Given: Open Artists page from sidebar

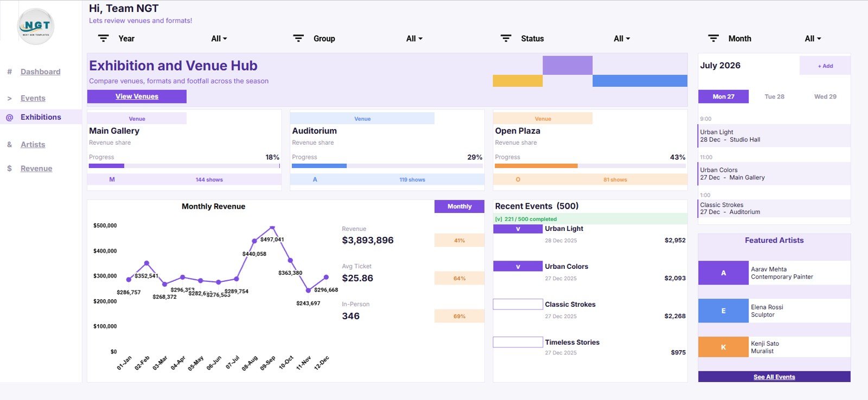Looking at the screenshot, I should 33,144.
